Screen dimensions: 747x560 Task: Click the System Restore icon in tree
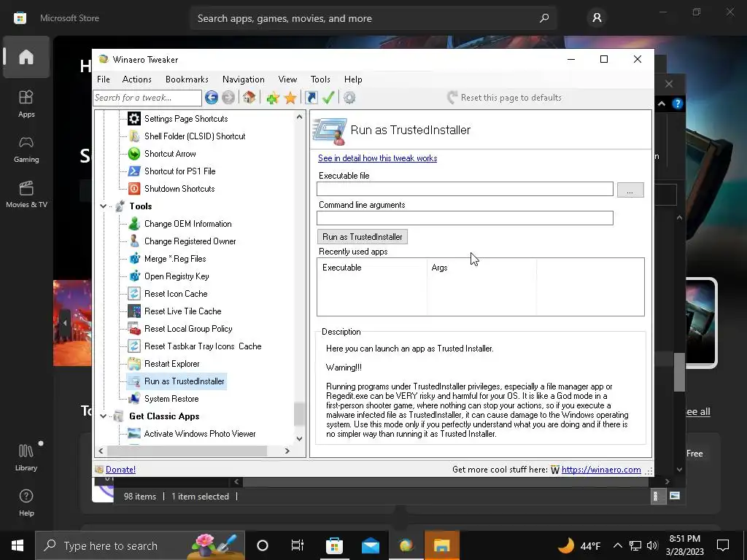coord(134,399)
